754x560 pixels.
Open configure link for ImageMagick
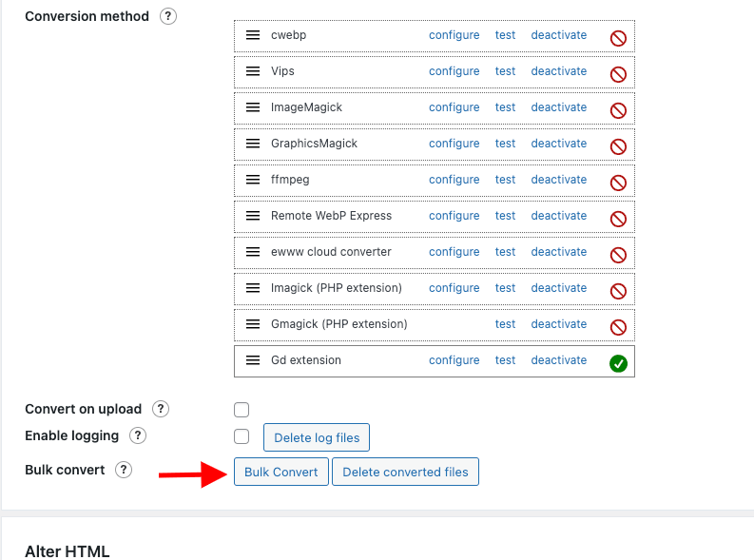[x=454, y=107]
